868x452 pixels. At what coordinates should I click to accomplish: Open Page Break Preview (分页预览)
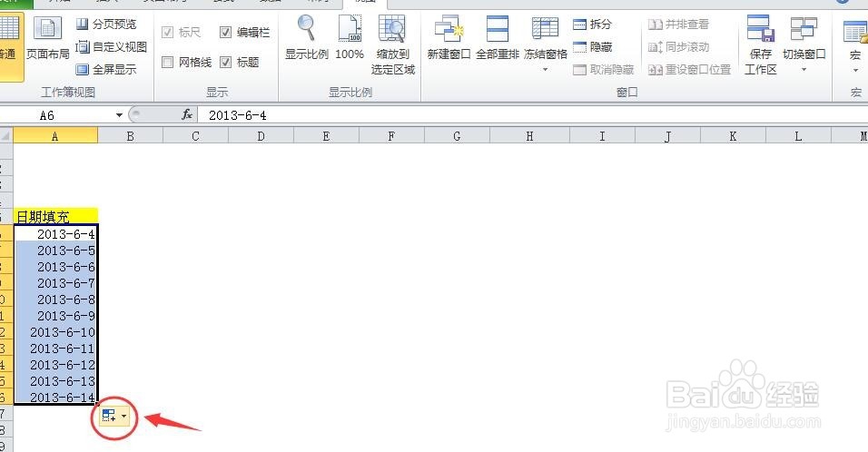coord(105,24)
